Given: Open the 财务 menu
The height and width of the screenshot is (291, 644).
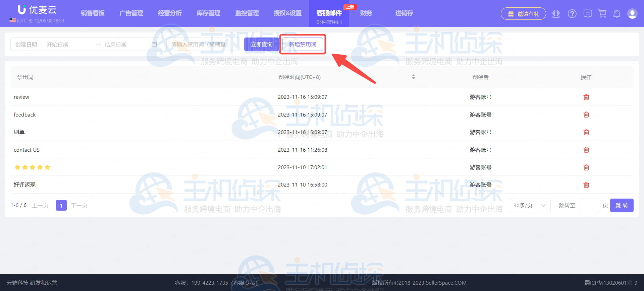Looking at the screenshot, I should click(366, 13).
